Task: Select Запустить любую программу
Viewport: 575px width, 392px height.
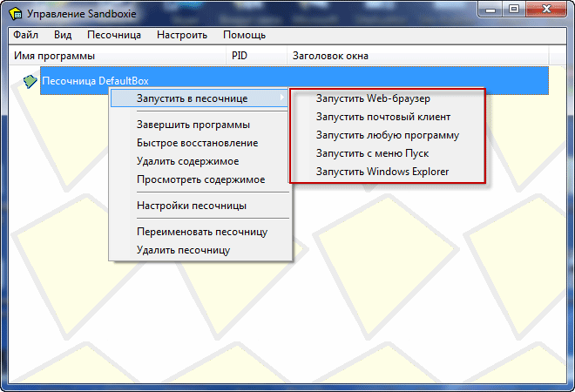Action: [x=387, y=135]
